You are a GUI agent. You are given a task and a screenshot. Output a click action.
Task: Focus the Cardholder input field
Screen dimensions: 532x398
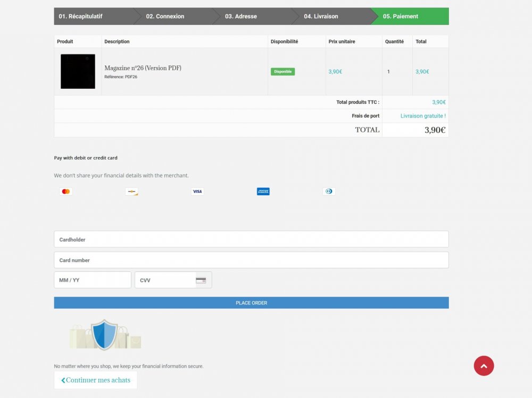pos(252,239)
